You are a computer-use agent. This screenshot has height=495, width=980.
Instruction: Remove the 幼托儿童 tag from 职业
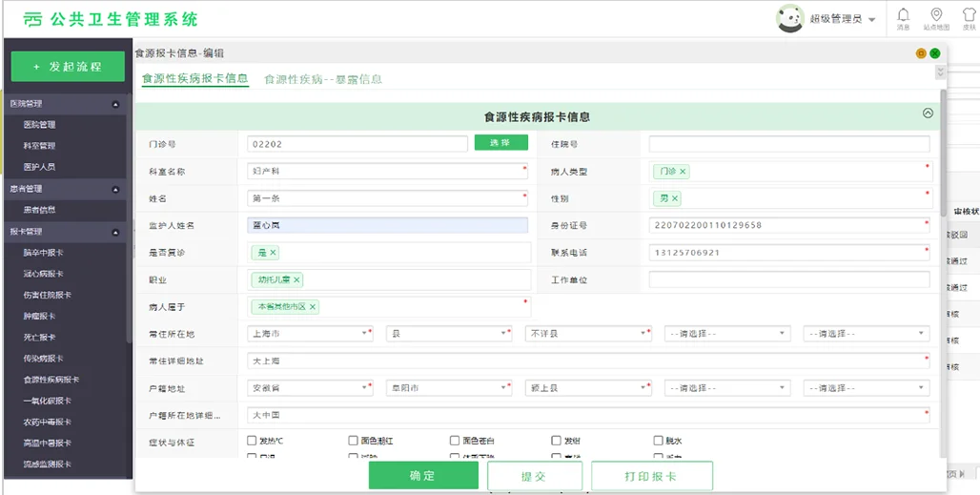296,280
